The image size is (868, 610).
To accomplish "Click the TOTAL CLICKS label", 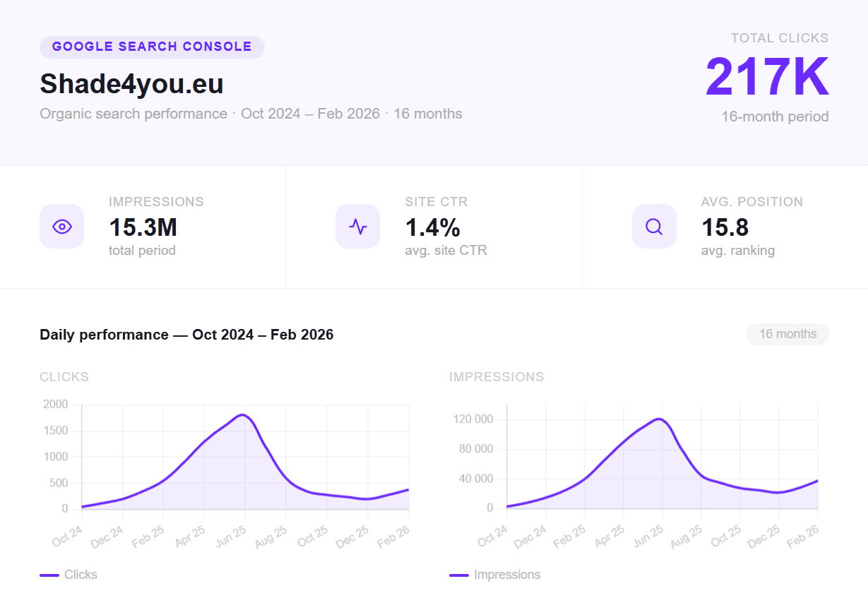I will tap(780, 38).
